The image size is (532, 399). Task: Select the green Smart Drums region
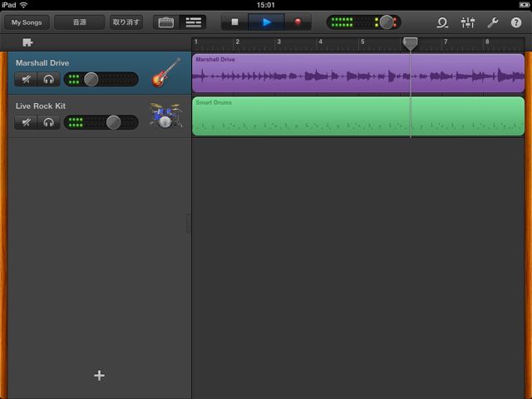[x=358, y=116]
